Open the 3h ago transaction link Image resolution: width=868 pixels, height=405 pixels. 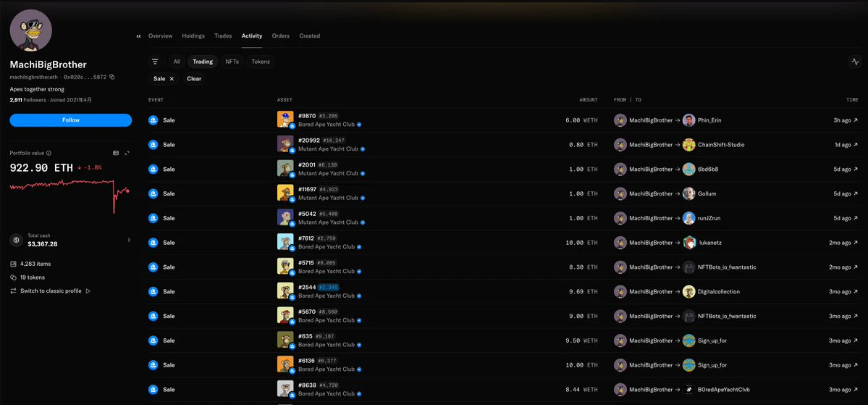coord(846,120)
